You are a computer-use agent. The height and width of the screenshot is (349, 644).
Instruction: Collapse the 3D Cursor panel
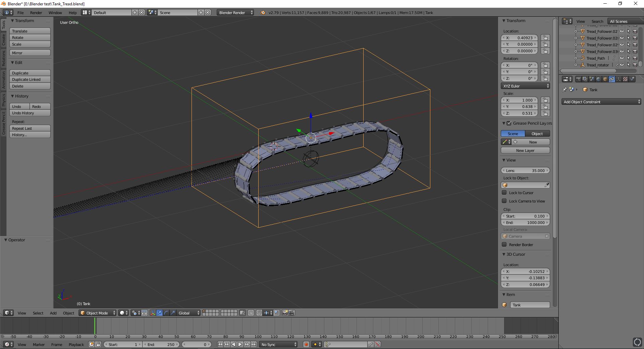pos(504,254)
